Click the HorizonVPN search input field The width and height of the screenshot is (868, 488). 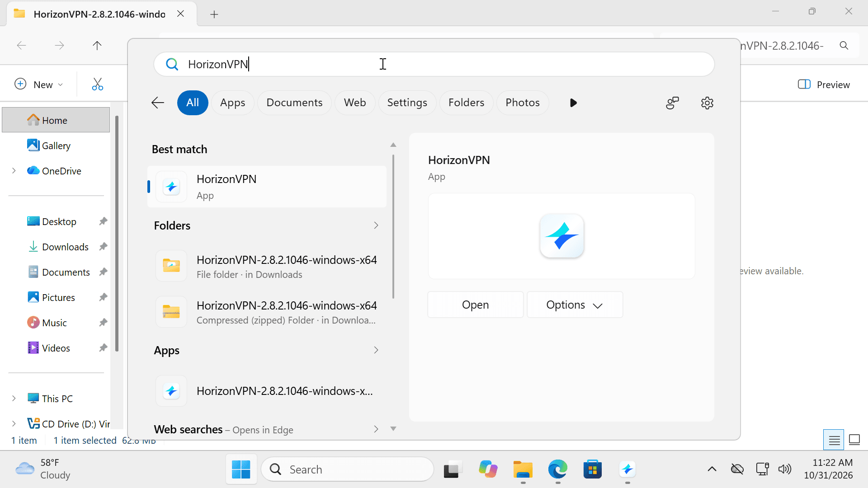point(434,64)
